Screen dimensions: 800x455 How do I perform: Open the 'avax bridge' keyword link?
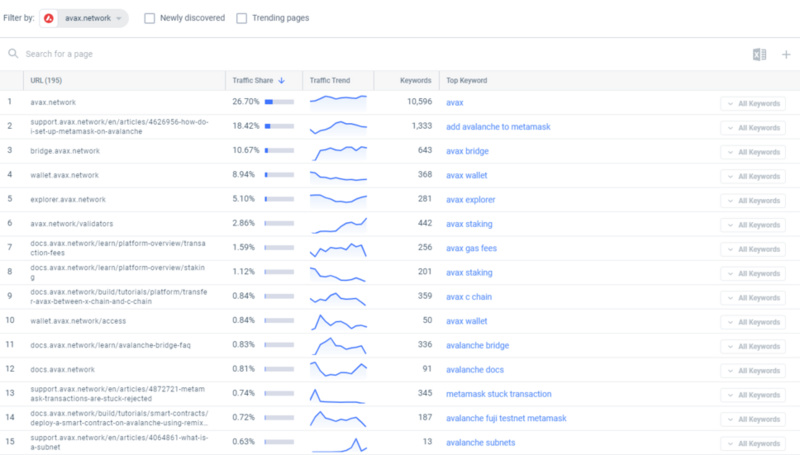[467, 151]
